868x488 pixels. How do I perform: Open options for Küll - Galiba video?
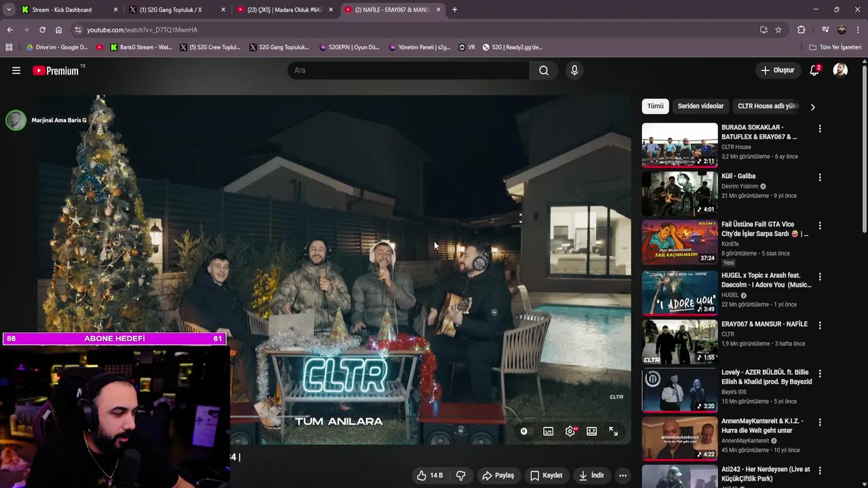820,178
